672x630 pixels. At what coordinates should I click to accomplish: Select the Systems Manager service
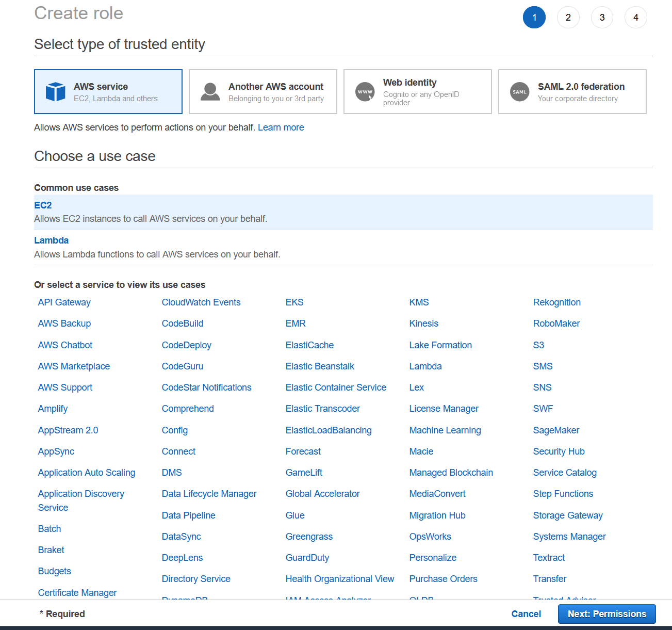569,537
